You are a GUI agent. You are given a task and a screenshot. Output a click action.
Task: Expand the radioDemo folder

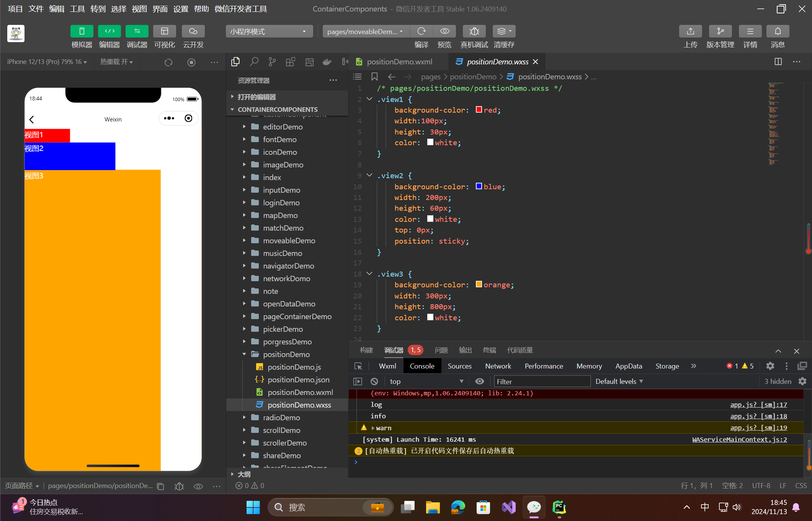[x=281, y=418]
